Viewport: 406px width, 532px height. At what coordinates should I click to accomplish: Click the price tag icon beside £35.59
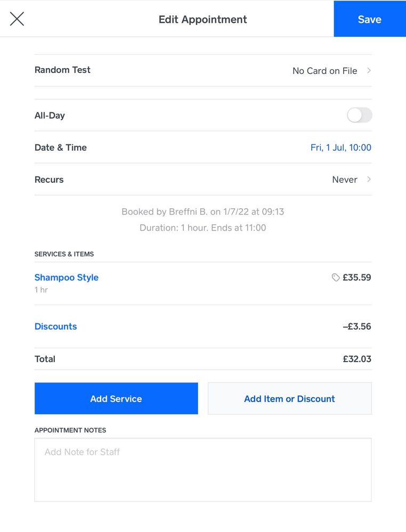pyautogui.click(x=336, y=277)
